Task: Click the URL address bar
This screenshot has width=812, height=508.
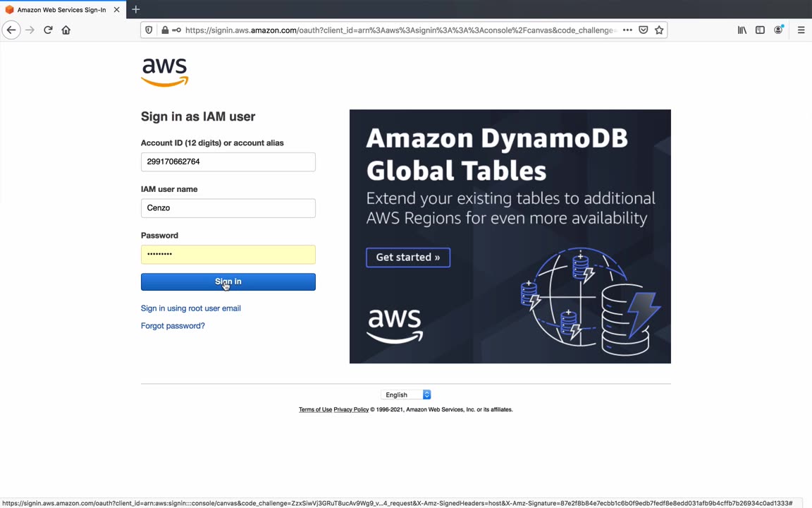Action: point(401,30)
